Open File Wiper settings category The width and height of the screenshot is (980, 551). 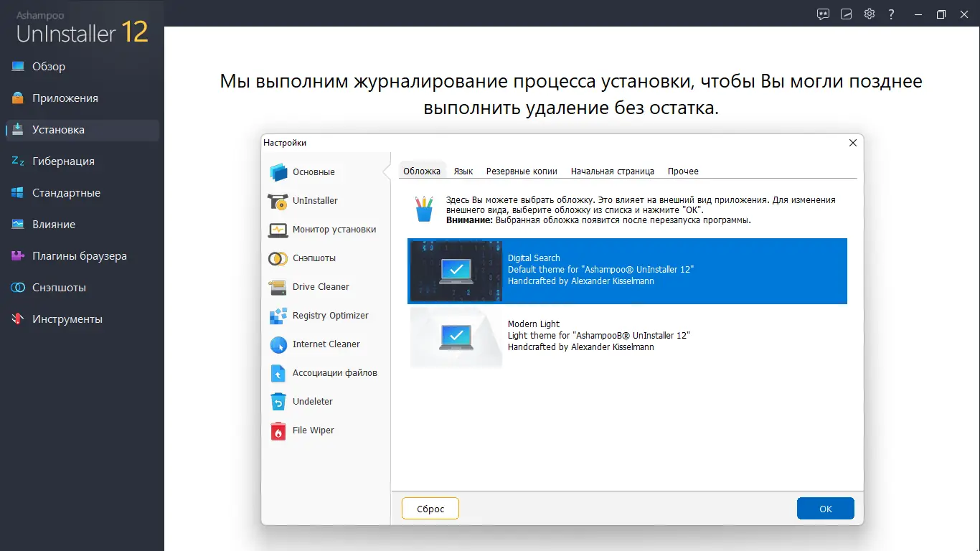pos(327,430)
